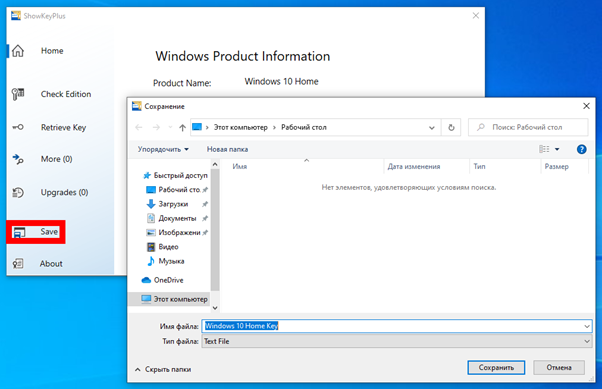Change view layout icon

click(544, 149)
